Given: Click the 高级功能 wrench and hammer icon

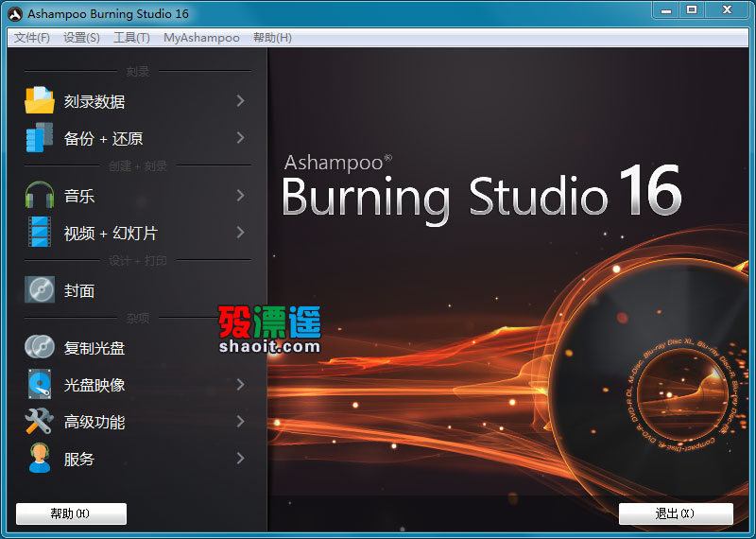Looking at the screenshot, I should pos(40,421).
